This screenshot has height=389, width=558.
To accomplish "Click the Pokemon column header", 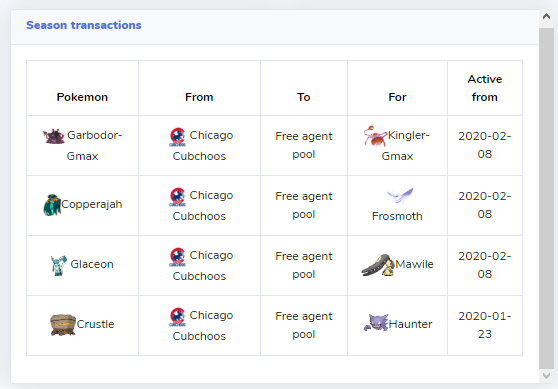I will click(x=82, y=97).
